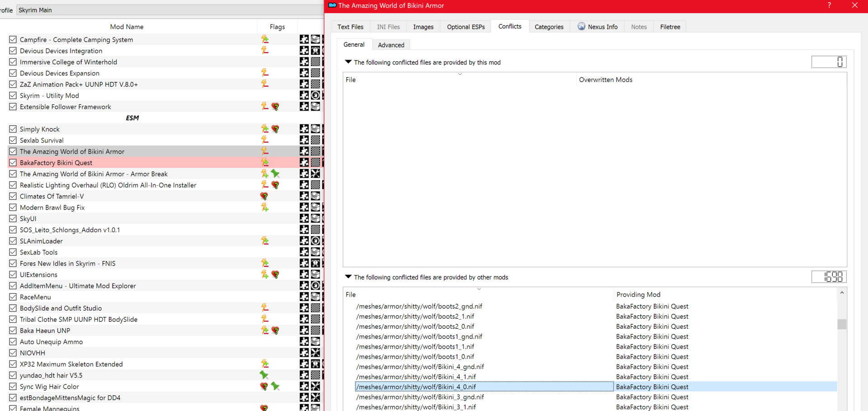The image size is (868, 411).
Task: Sort mod list by Flags column header
Action: click(x=277, y=27)
